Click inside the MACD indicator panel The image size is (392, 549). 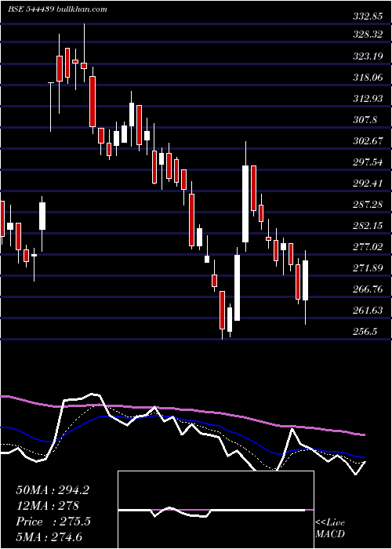(216, 510)
